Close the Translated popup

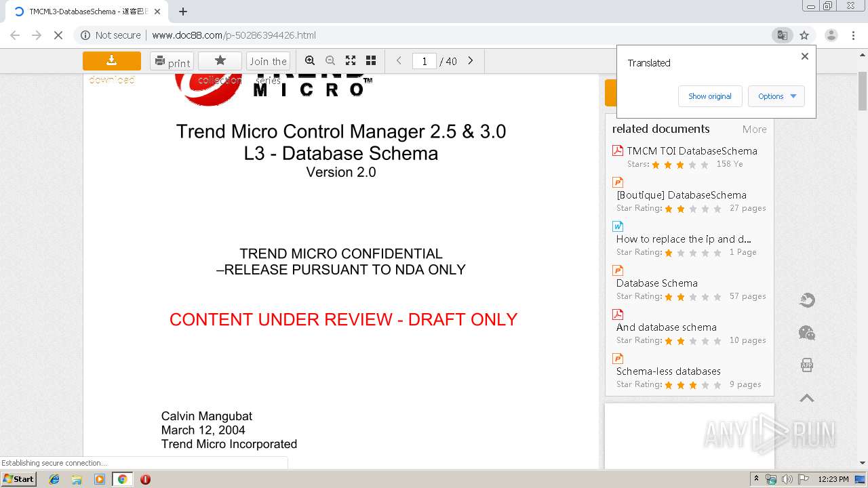(x=805, y=56)
